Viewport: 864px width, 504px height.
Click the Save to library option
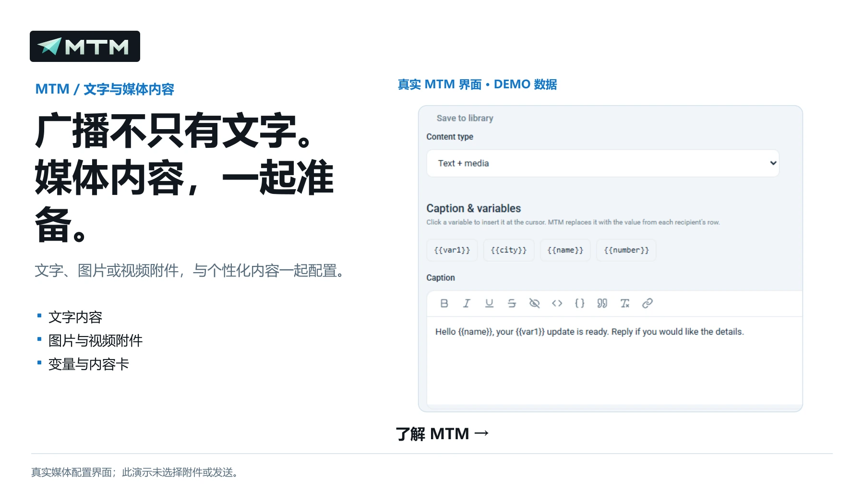(x=465, y=118)
